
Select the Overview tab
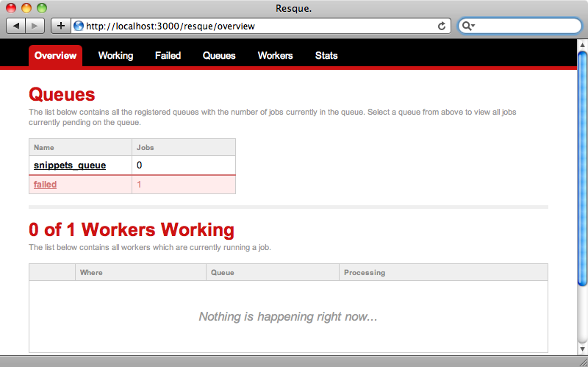point(56,56)
